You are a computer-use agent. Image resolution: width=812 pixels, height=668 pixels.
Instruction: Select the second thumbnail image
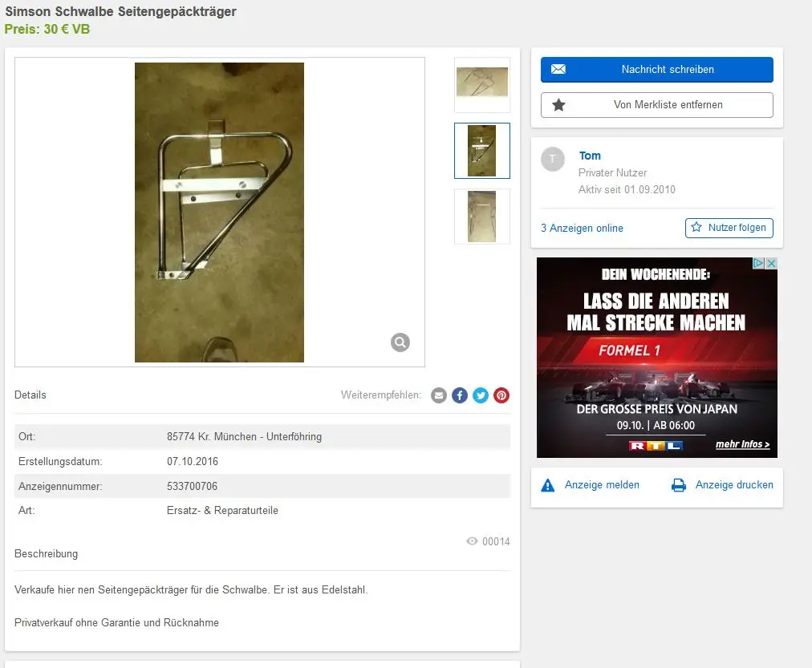(x=481, y=150)
